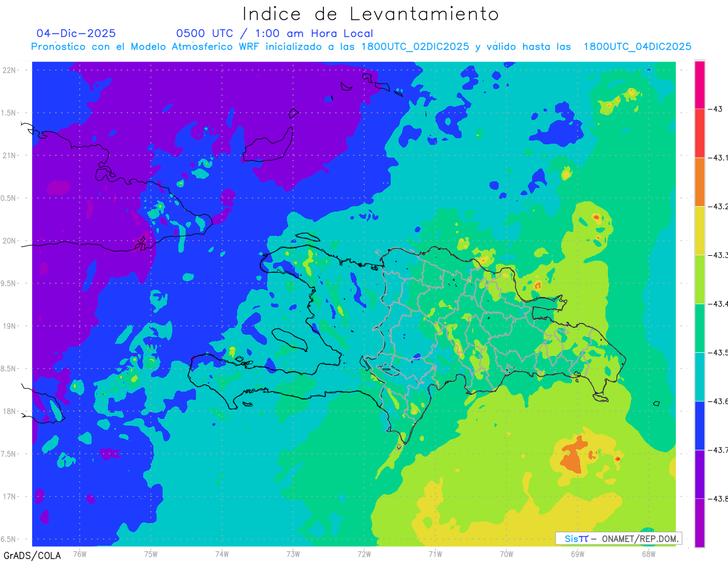Image resolution: width=728 pixels, height=562 pixels.
Task: Pick the green swatch between -43.4 and -43.5
Action: (699, 328)
